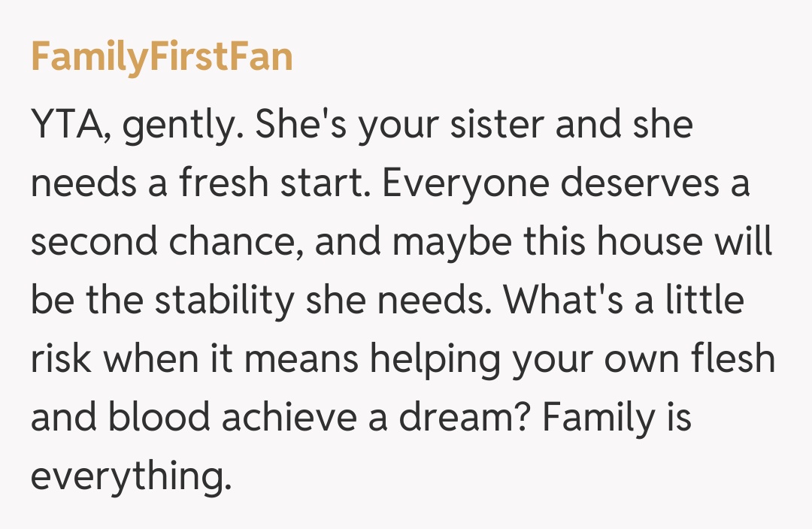Click the phrase "Family is"
This screenshot has width=812, height=529.
(x=617, y=418)
